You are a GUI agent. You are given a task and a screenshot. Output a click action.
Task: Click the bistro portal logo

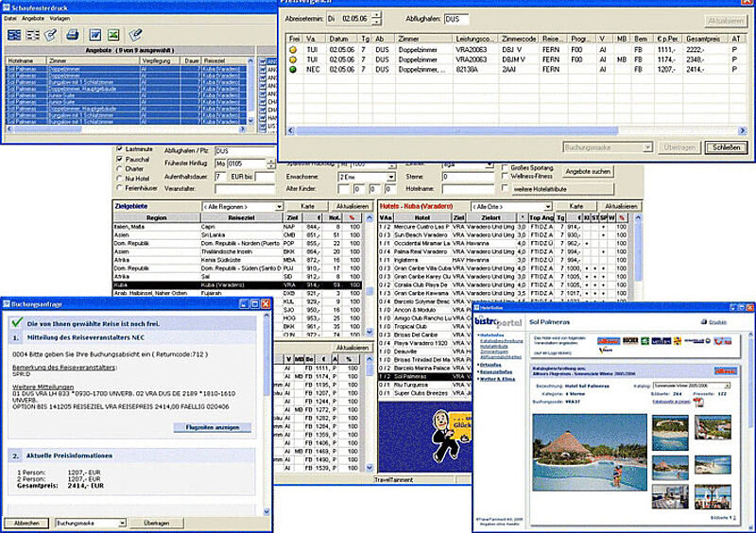pyautogui.click(x=498, y=321)
